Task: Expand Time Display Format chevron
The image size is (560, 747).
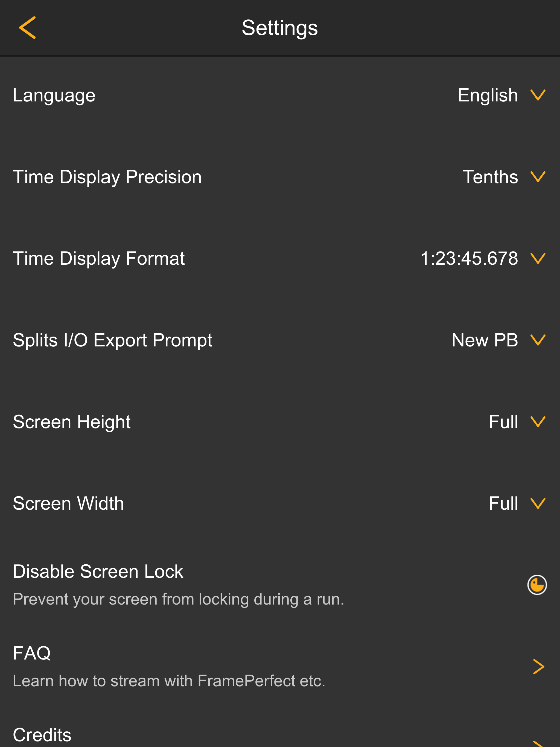Action: point(538,258)
